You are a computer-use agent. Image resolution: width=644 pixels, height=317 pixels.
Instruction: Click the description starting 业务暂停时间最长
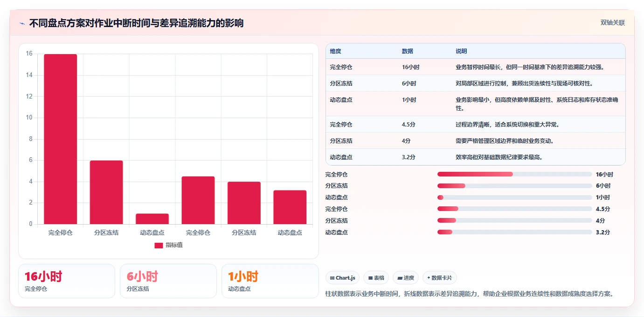pos(530,67)
